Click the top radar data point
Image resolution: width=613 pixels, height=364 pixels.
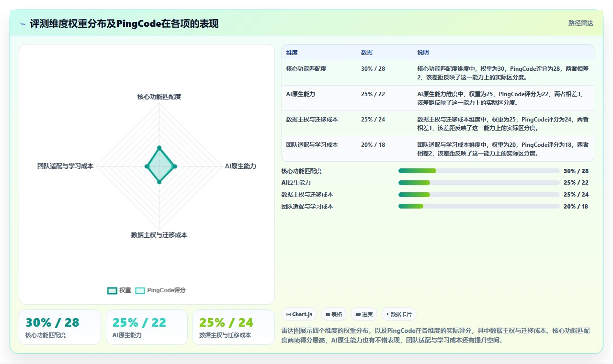pos(159,148)
